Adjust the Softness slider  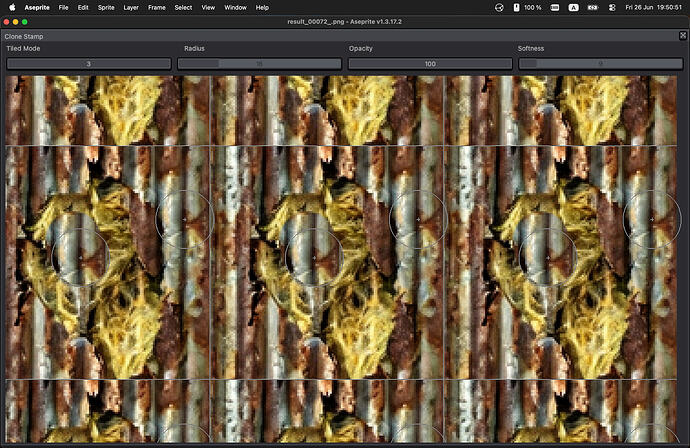tap(601, 64)
